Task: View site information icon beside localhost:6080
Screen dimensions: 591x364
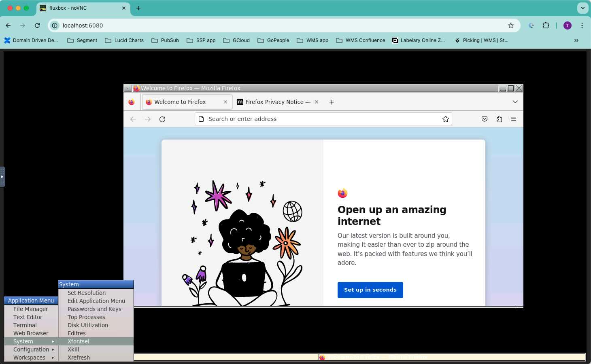Action: point(55,25)
